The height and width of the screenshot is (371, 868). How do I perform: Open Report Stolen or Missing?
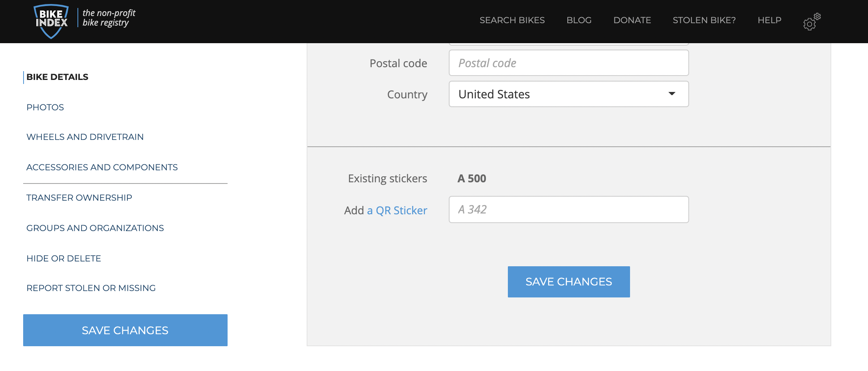(x=91, y=288)
